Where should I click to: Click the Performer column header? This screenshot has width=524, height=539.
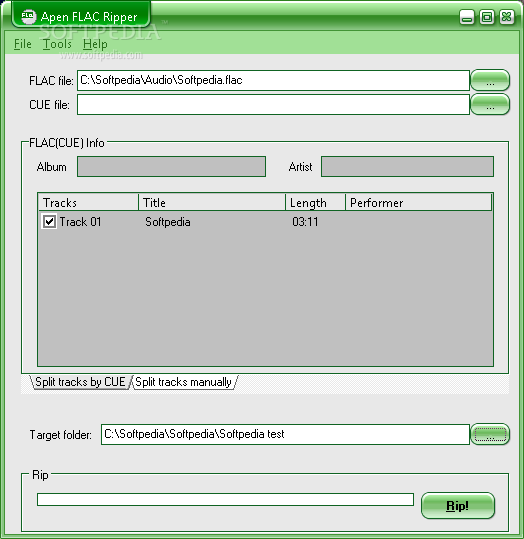[418, 202]
